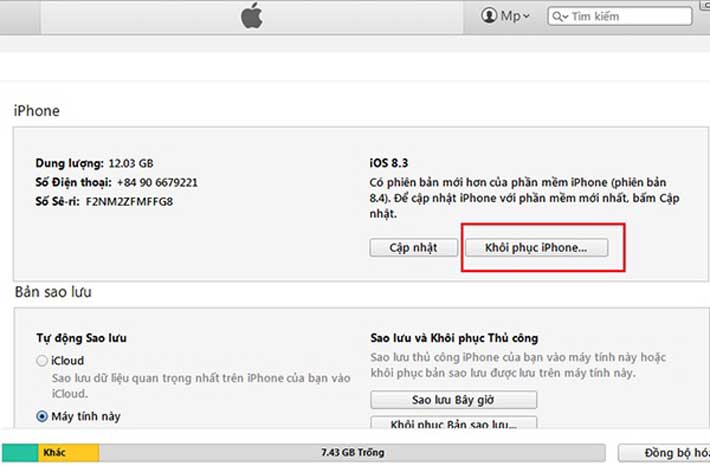
Task: Select the iCloud backup radio button
Action: coord(42,360)
